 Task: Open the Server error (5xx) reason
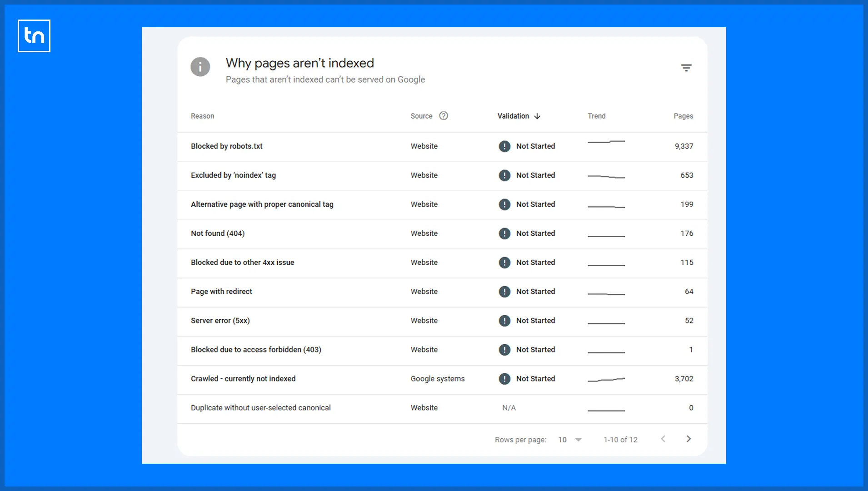[x=220, y=321]
